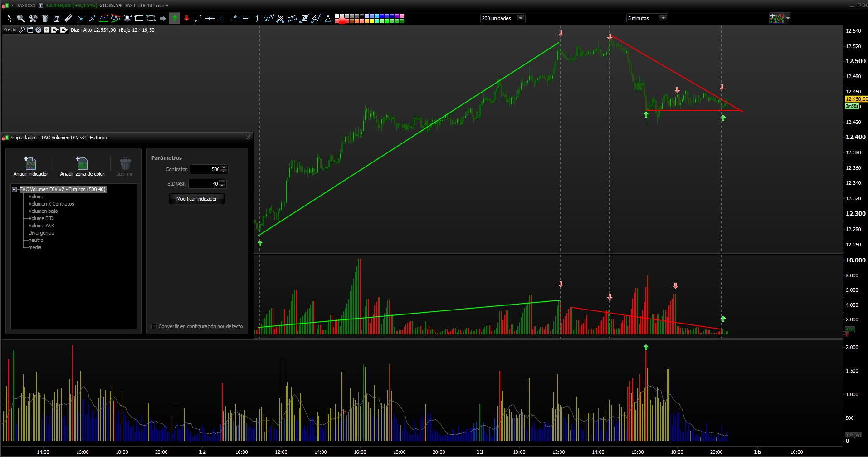Select the cursor pointer tool
This screenshot has width=868, height=457.
coord(9,18)
